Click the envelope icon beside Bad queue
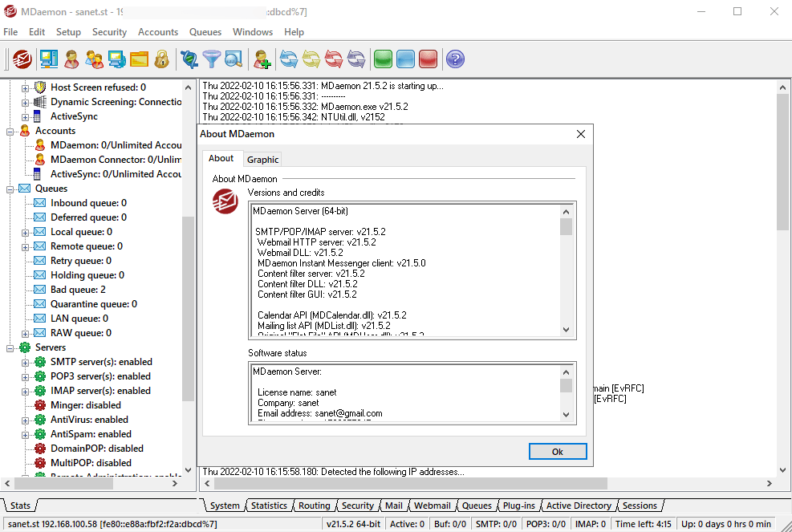This screenshot has width=792, height=532. pos(39,290)
